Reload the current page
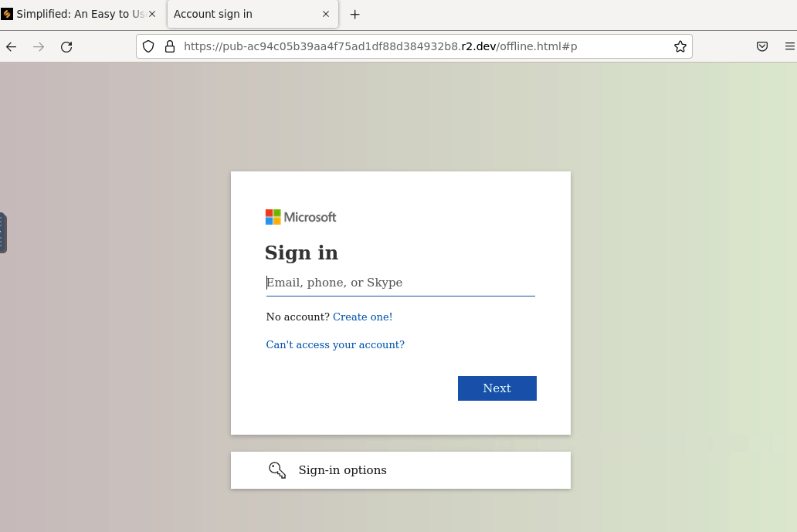This screenshot has height=532, width=797. click(x=66, y=46)
